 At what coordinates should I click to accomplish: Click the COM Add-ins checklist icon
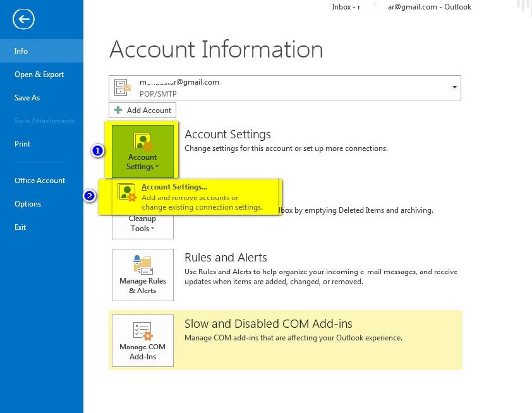click(x=143, y=331)
